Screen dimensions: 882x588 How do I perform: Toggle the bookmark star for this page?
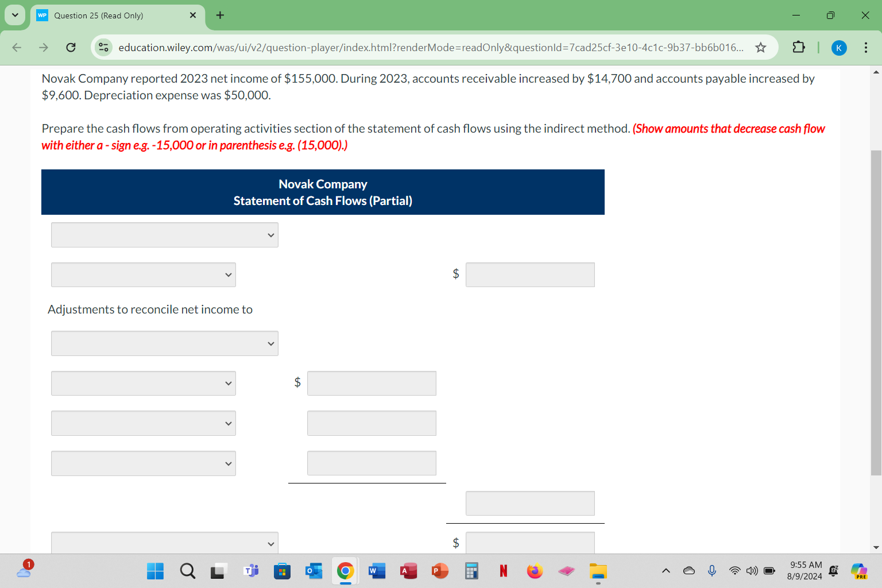(x=760, y=47)
